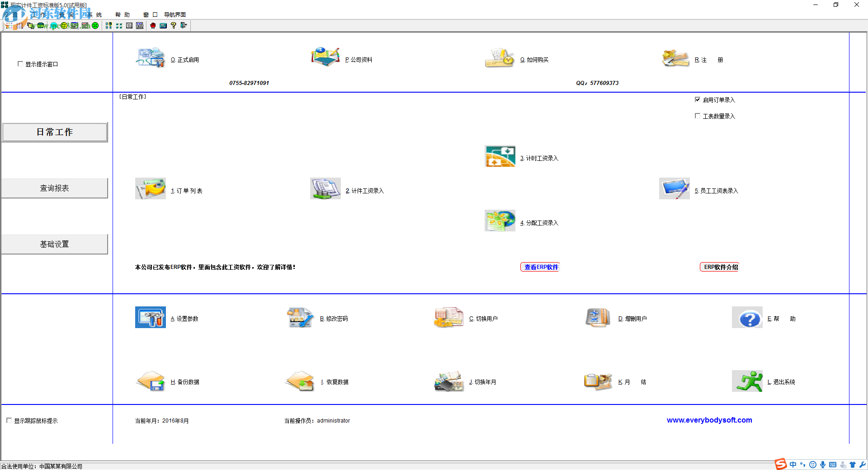Viewport: 868px width, 470px height.
Task: Open the Sogou soft keyboard icon
Action: [x=833, y=465]
